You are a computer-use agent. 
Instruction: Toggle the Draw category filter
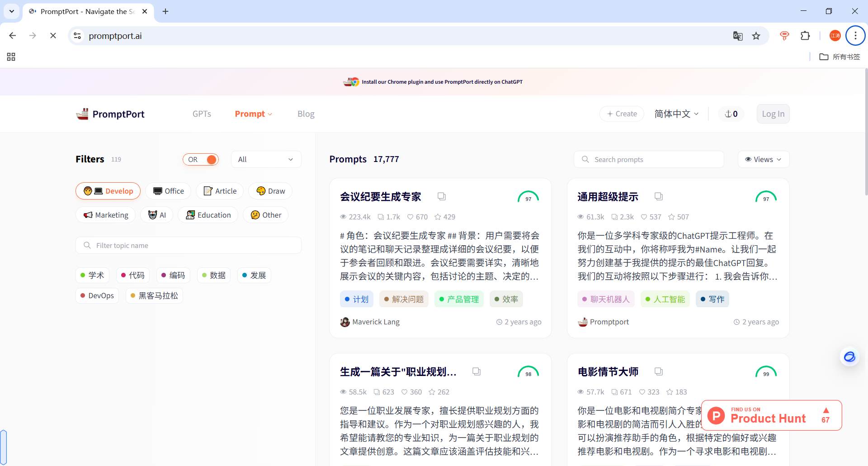(270, 191)
